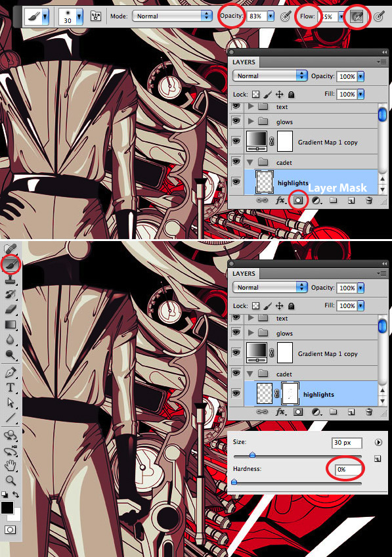Click the white background color swatch
The height and width of the screenshot is (557, 392).
tap(16, 516)
